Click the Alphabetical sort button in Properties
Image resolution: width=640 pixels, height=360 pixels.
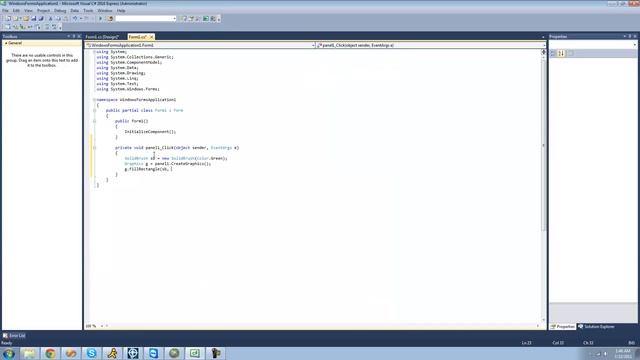562,53
